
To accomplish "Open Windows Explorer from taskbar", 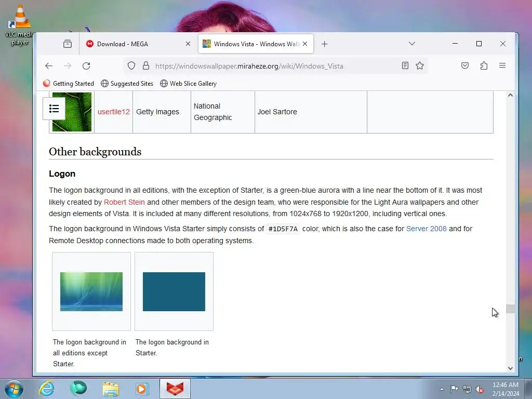I will (x=111, y=389).
